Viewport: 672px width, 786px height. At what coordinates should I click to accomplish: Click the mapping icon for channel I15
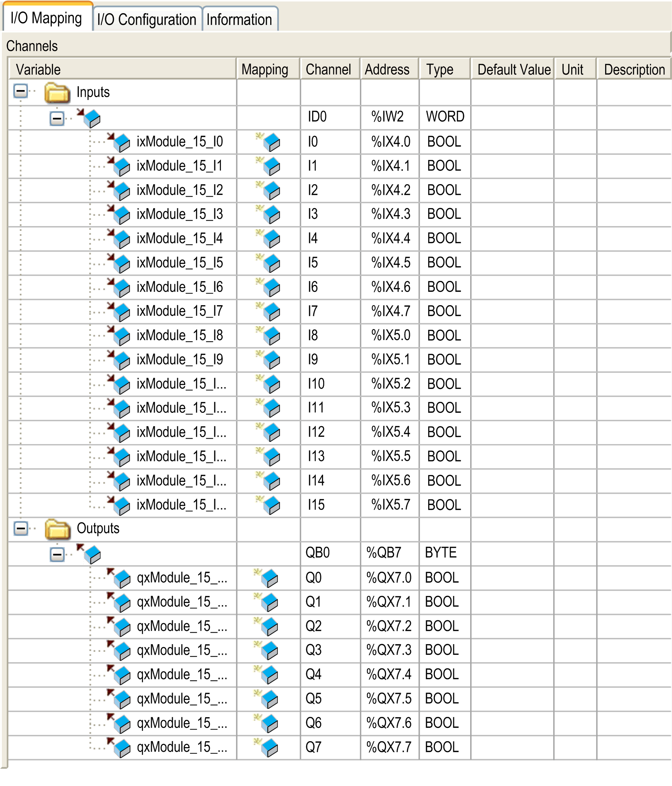(268, 505)
